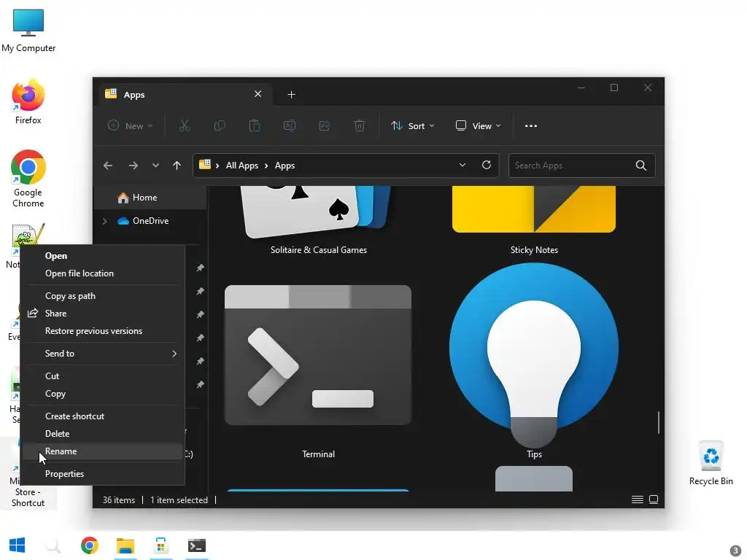Screen dimensions: 747x560
Task: Close the Apps tab
Action: (x=258, y=94)
